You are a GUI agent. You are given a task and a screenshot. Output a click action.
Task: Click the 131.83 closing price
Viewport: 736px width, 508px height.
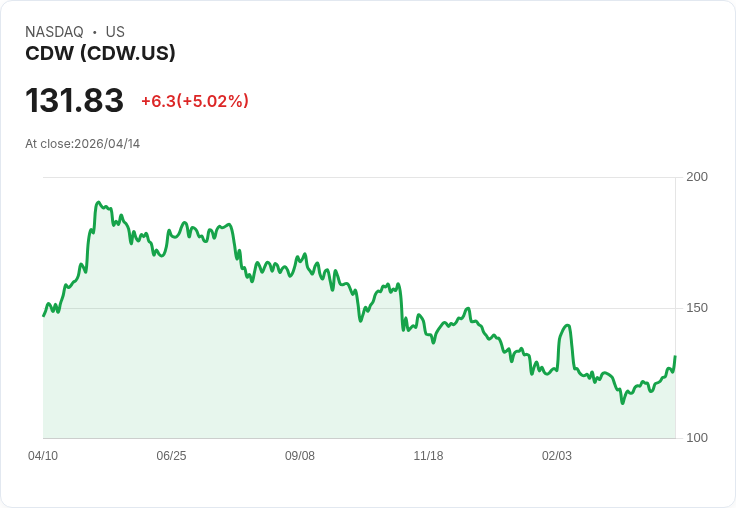pos(74,101)
